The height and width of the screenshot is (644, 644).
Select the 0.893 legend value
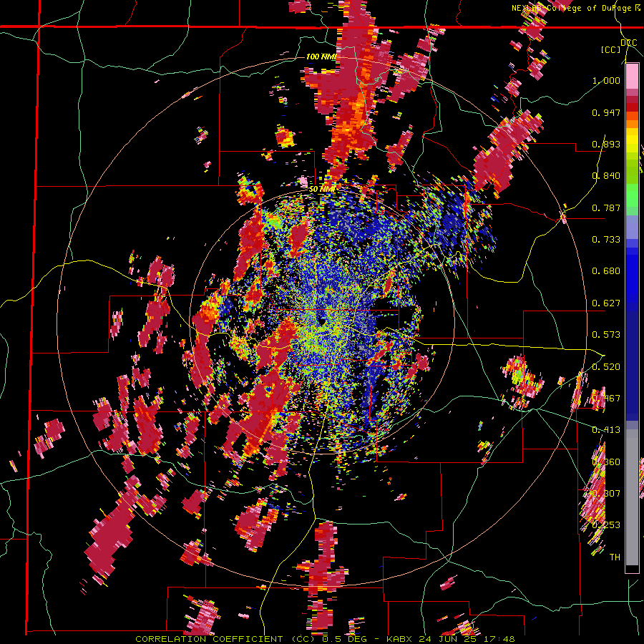[x=606, y=144]
